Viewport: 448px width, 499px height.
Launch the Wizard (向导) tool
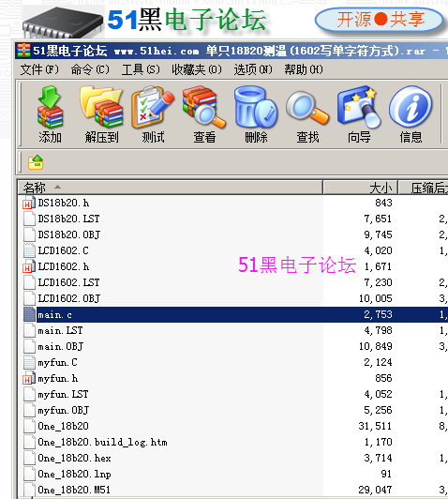coord(359,107)
